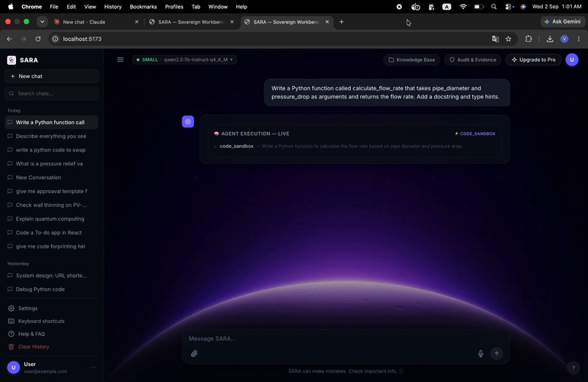This screenshot has height=382, width=588.
Task: Open the Profiles menu
Action: (174, 7)
